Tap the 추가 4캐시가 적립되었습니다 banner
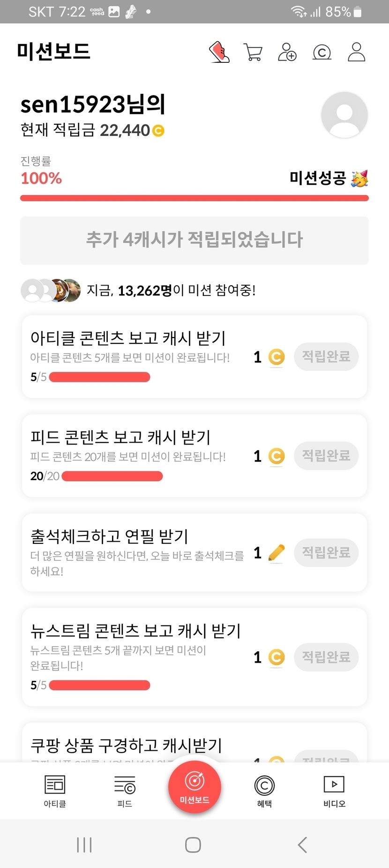 pyautogui.click(x=194, y=240)
